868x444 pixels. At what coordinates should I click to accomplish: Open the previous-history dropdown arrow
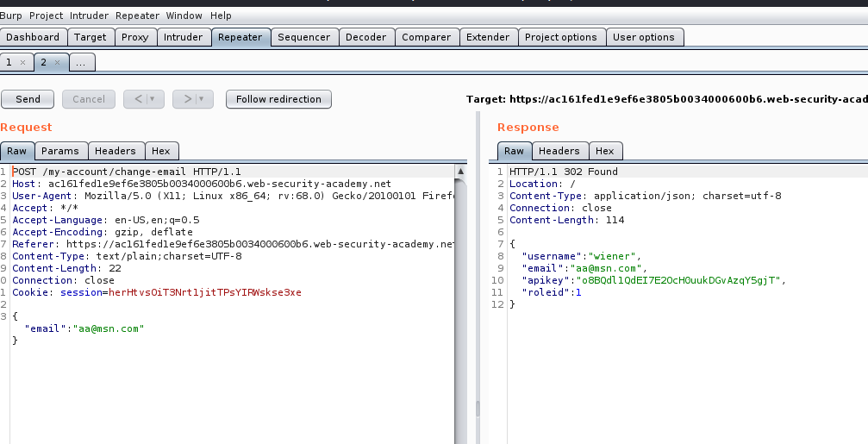[153, 99]
